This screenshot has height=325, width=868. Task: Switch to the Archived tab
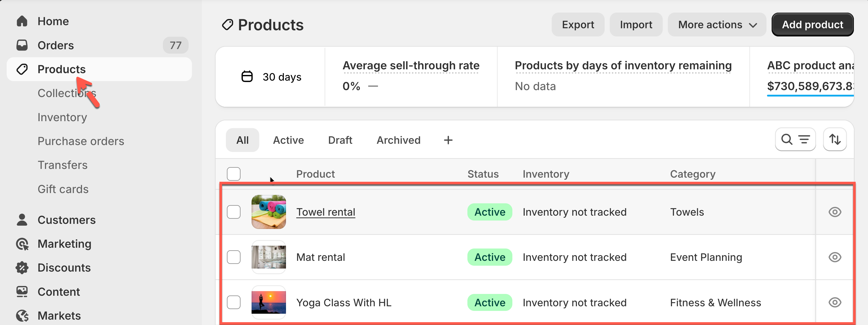(398, 140)
